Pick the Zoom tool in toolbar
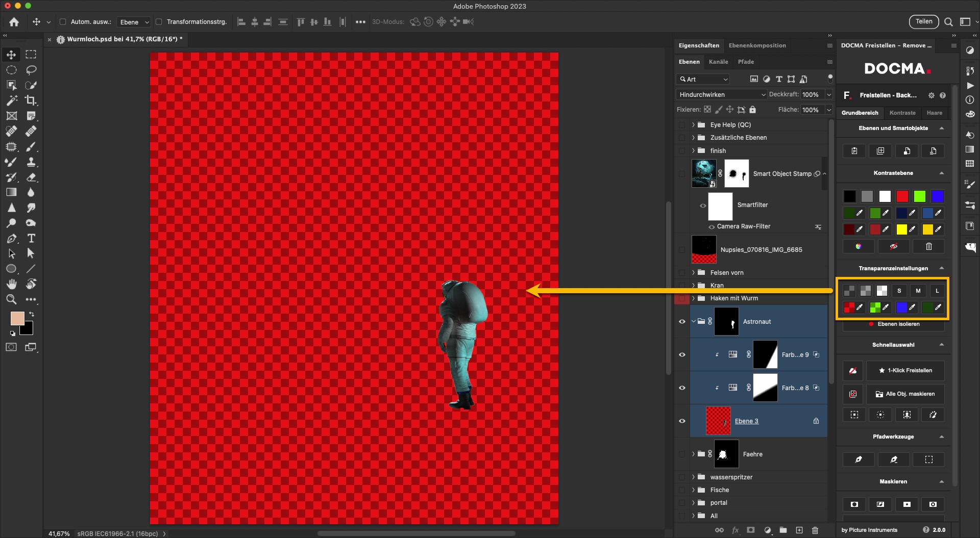 pos(11,299)
